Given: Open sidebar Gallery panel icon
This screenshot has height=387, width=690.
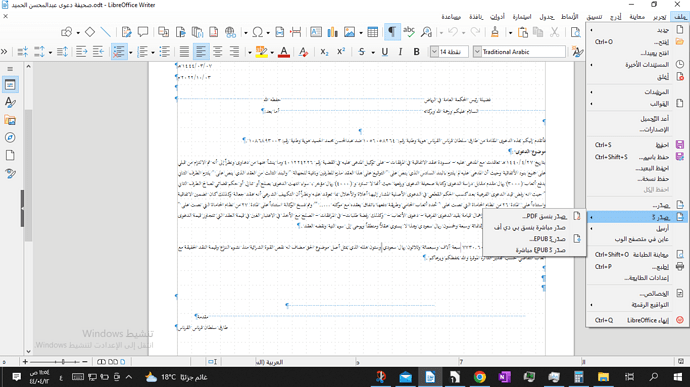Looking at the screenshot, I should click(10, 120).
